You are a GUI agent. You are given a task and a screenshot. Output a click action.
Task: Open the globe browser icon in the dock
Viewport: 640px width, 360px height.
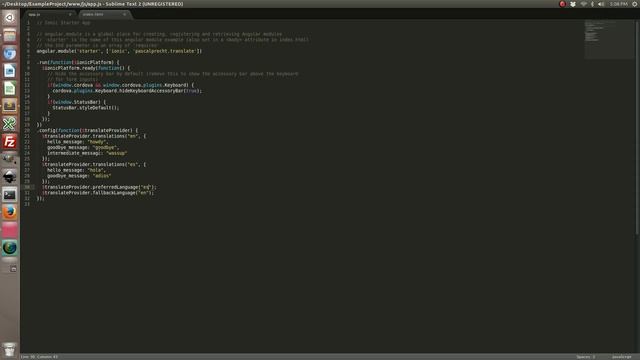tap(9, 248)
